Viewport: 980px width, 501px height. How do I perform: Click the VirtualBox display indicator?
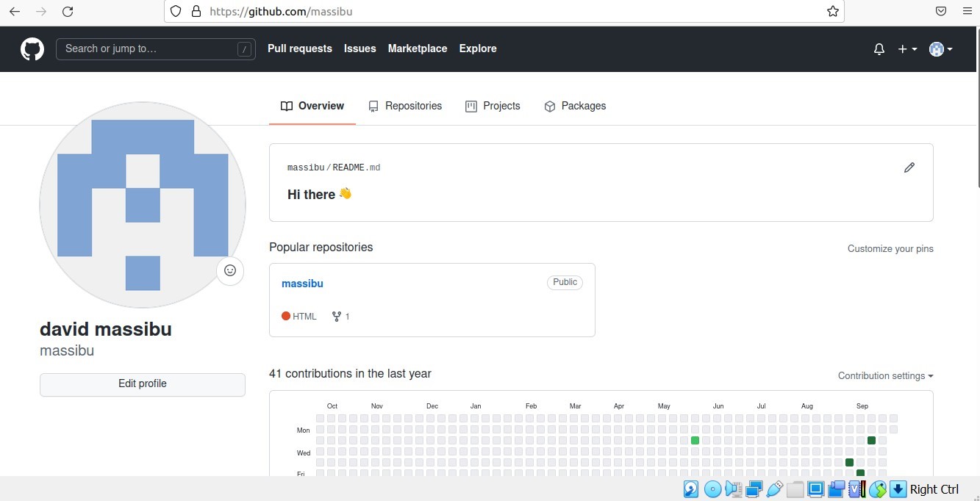815,489
